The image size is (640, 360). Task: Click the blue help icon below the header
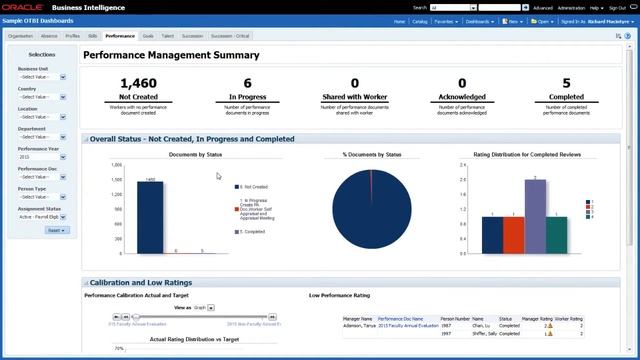click(x=628, y=36)
